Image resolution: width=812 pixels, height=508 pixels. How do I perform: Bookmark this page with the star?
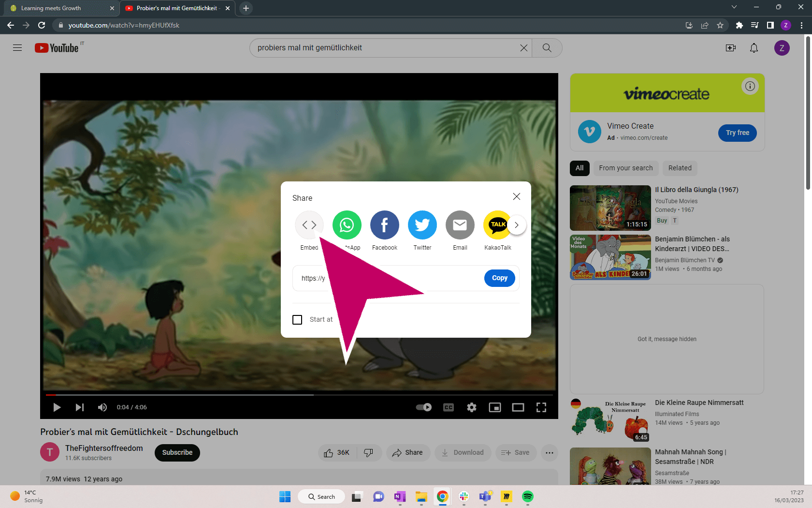[720, 25]
